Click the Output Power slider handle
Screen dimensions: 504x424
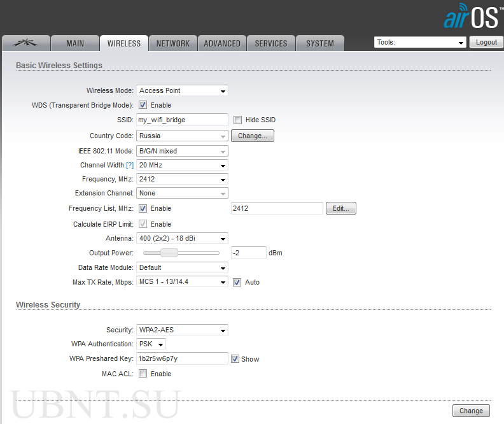coord(169,253)
